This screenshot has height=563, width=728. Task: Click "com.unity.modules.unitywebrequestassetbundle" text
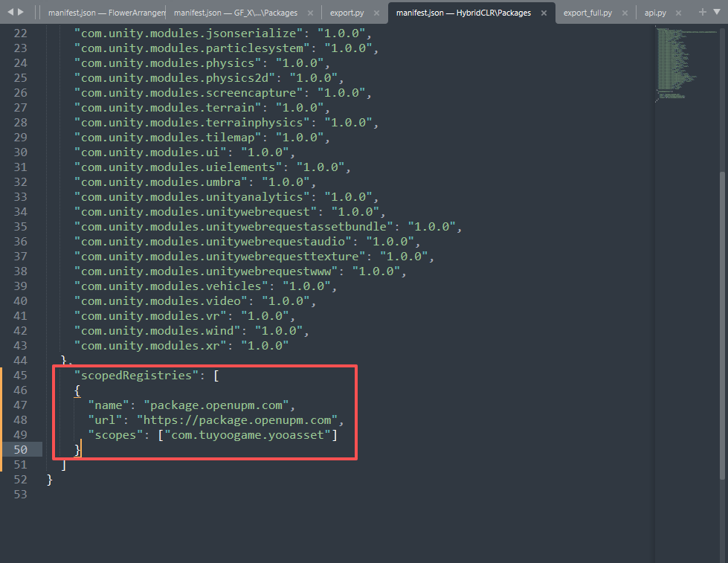click(x=233, y=227)
